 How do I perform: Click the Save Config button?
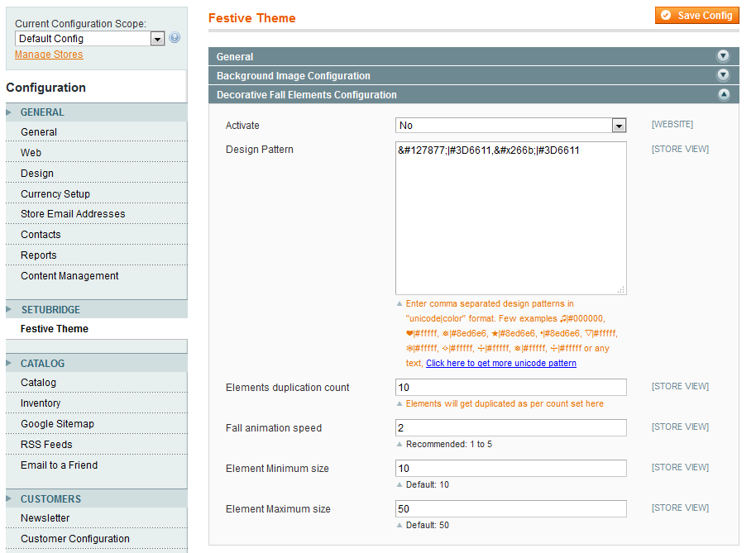click(x=696, y=16)
